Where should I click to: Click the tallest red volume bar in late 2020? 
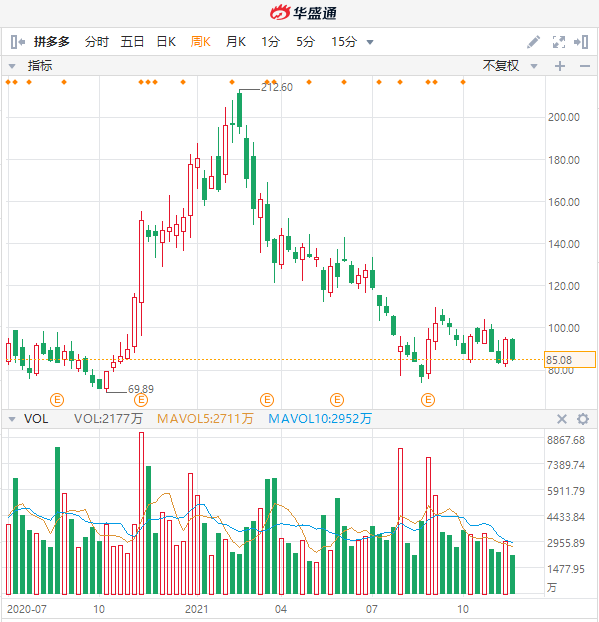pos(141,513)
